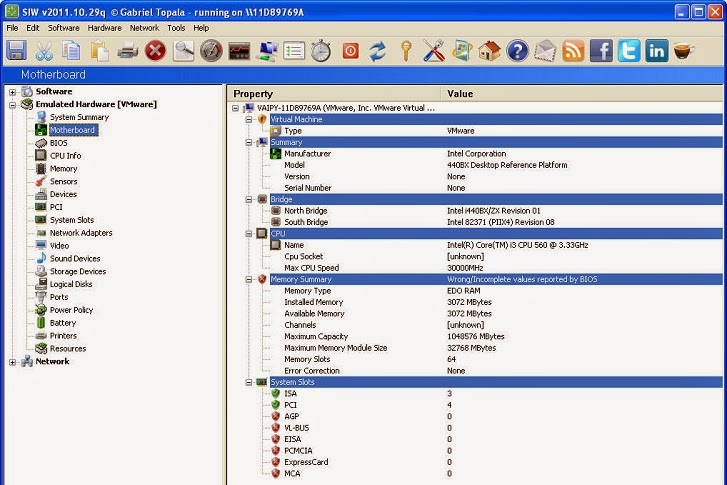Open the Network menu
This screenshot has height=485, width=727.
144,28
